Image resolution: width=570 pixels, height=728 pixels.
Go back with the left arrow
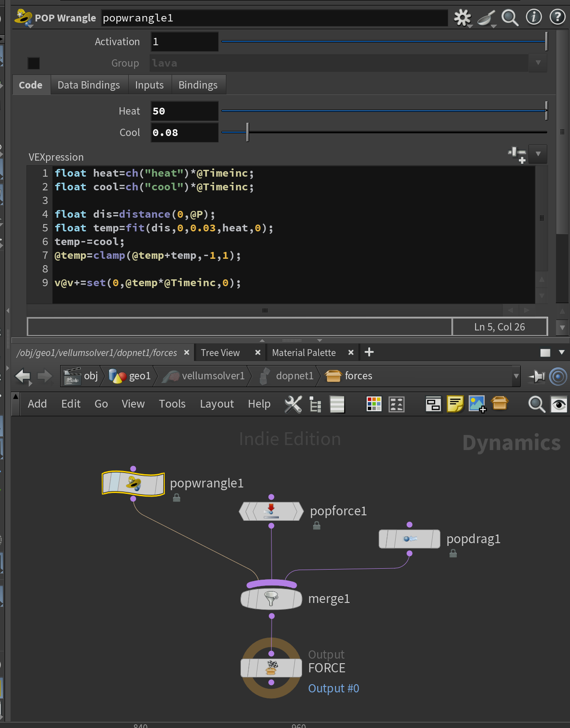22,376
